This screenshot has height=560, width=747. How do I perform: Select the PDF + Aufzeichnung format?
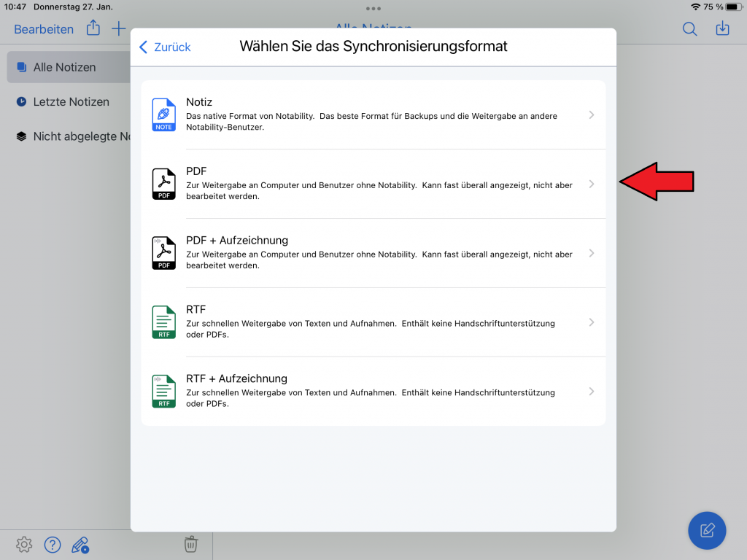click(372, 253)
